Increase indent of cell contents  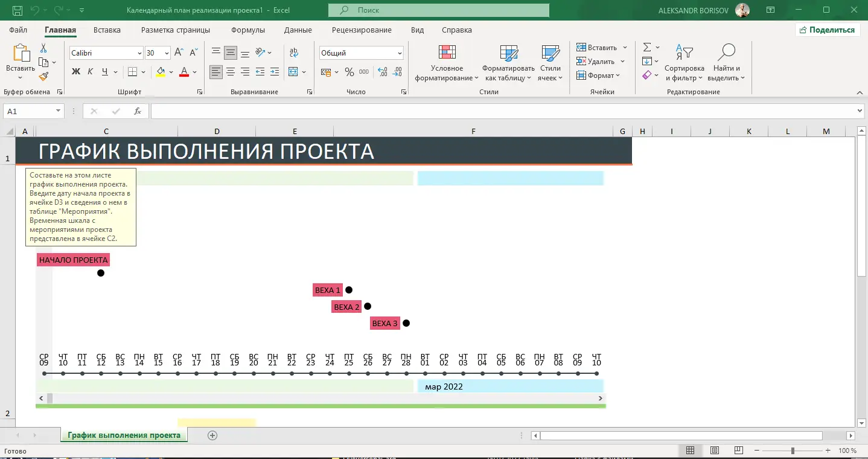pos(275,72)
